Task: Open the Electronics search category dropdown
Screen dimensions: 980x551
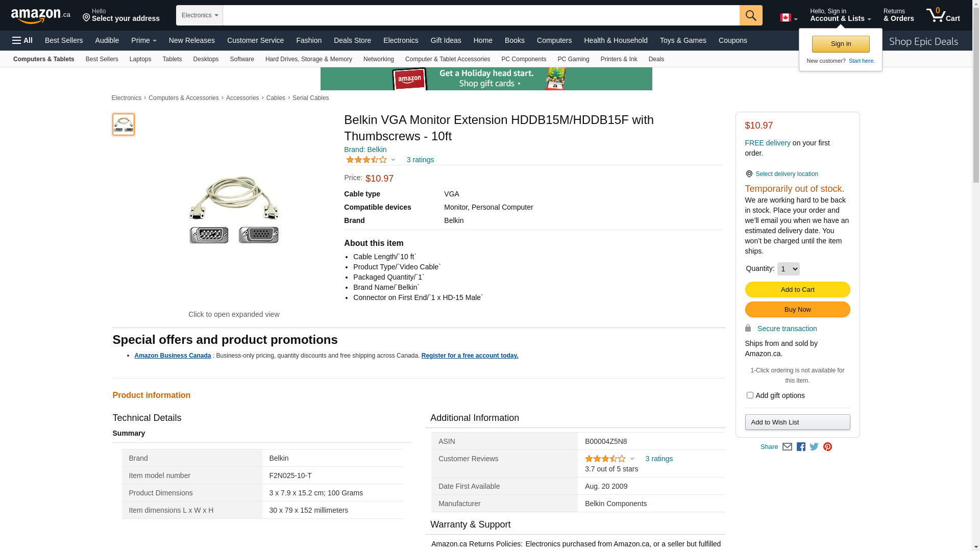Action: coord(200,15)
